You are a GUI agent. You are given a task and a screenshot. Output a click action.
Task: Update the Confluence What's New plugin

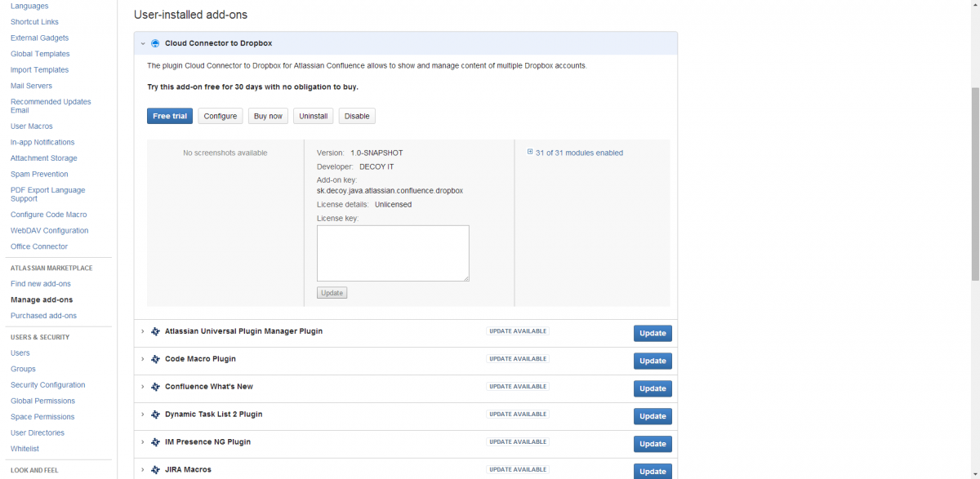[x=653, y=388]
